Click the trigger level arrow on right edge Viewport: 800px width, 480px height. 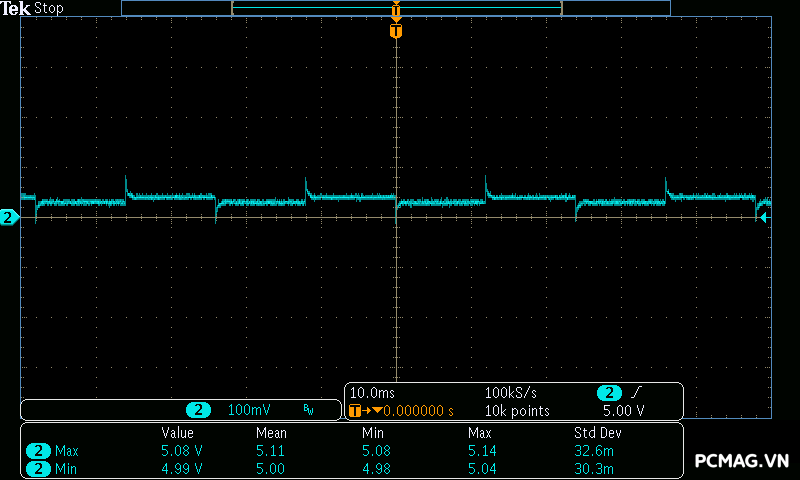pos(764,217)
